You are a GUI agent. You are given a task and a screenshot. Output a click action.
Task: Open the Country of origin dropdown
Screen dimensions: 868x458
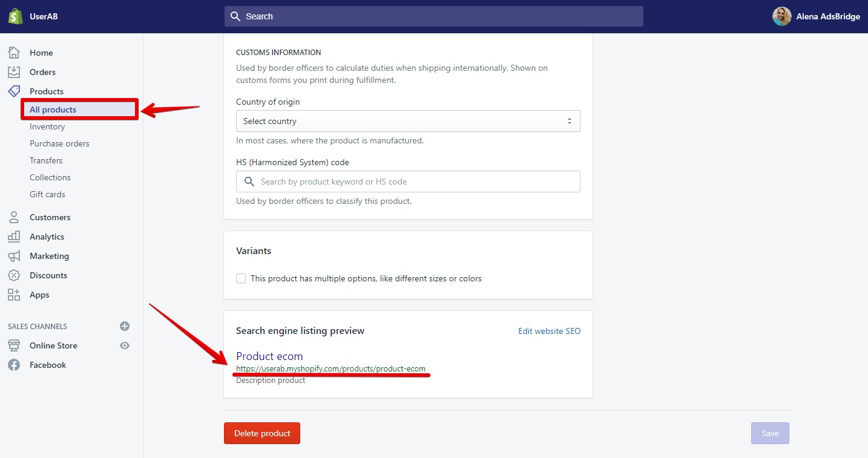[x=408, y=121]
